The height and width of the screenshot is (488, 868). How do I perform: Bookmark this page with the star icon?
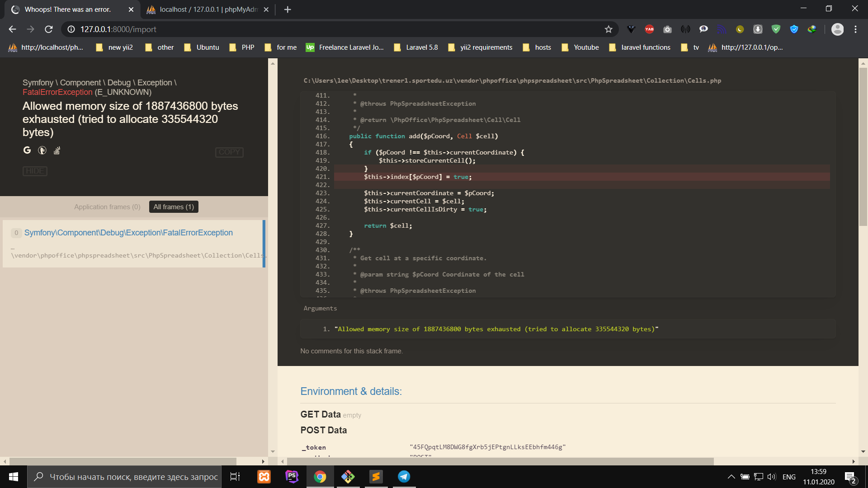[609, 29]
